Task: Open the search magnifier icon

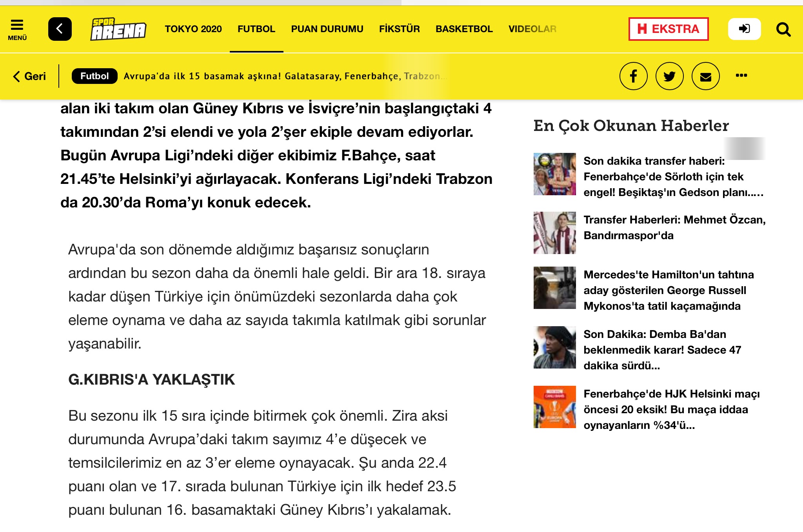Action: (x=783, y=29)
